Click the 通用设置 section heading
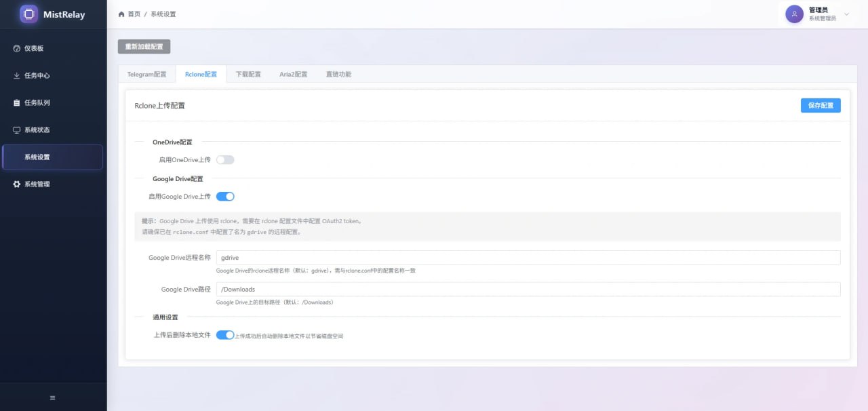 pos(165,317)
